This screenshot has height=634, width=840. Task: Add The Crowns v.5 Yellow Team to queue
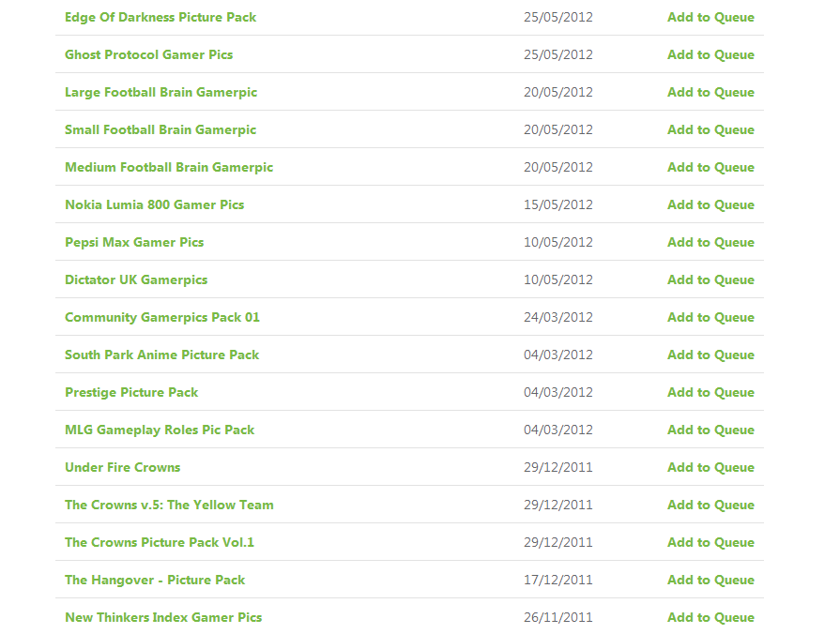click(710, 505)
